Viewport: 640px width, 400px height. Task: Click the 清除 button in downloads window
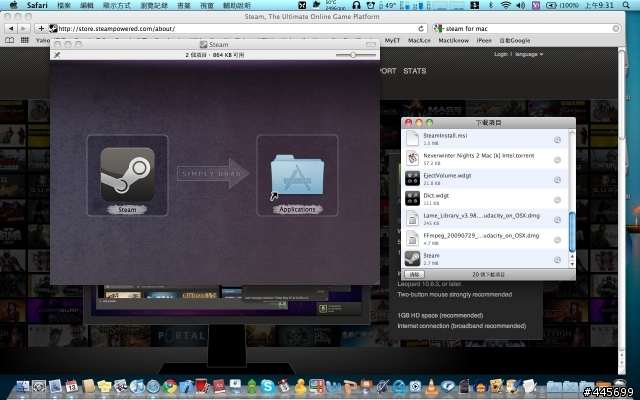point(414,275)
